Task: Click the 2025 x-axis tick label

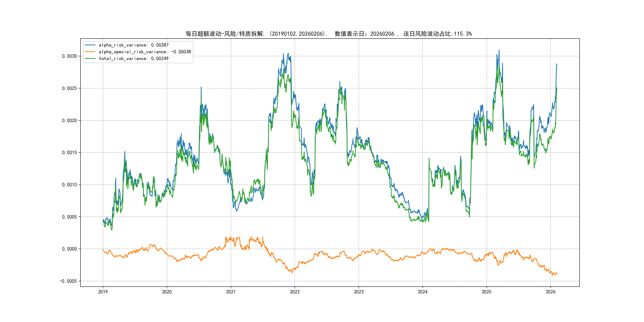Action: [x=487, y=292]
